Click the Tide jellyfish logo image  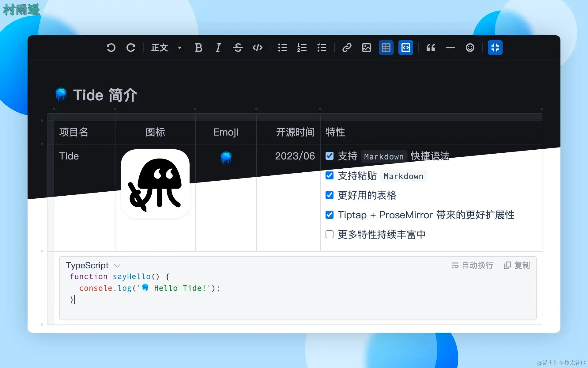click(155, 184)
